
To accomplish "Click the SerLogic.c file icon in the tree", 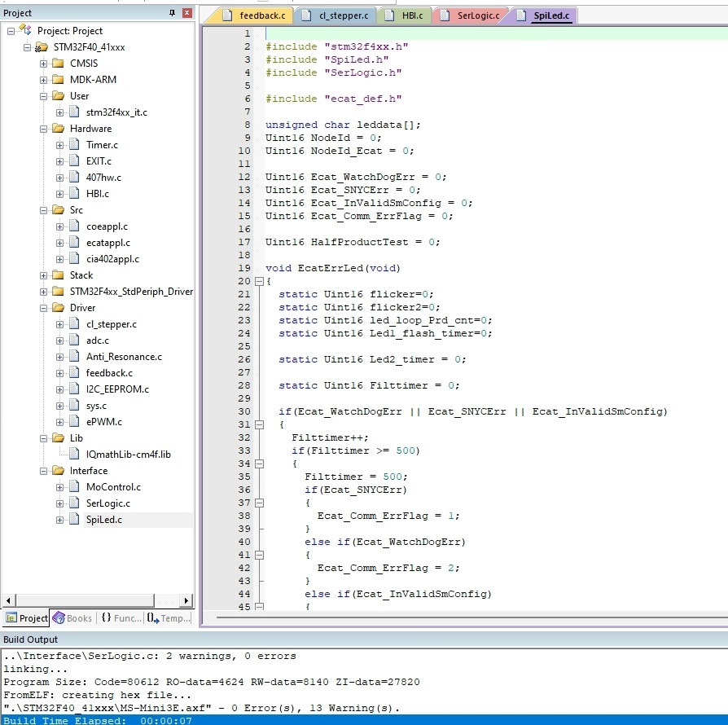I will (74, 503).
